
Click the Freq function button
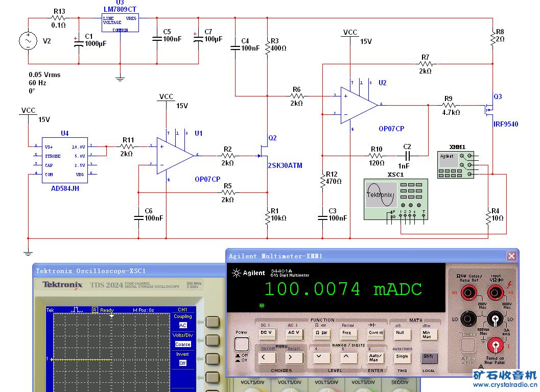coord(347,334)
